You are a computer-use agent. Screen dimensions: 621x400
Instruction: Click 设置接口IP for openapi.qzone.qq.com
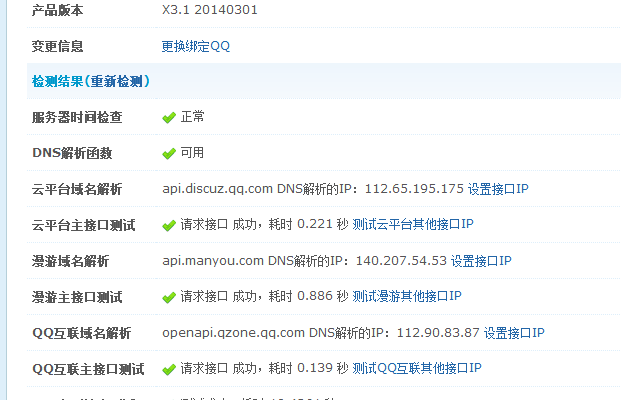514,333
